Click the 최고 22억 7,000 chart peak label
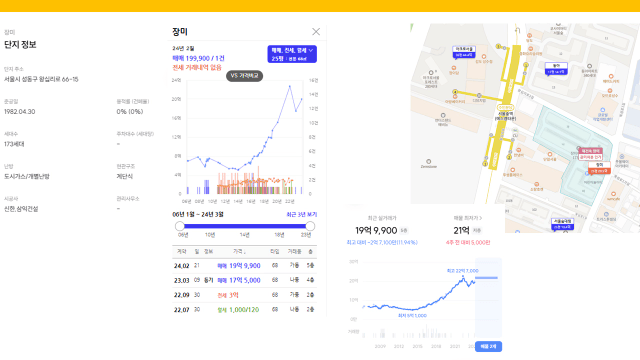 click(462, 271)
